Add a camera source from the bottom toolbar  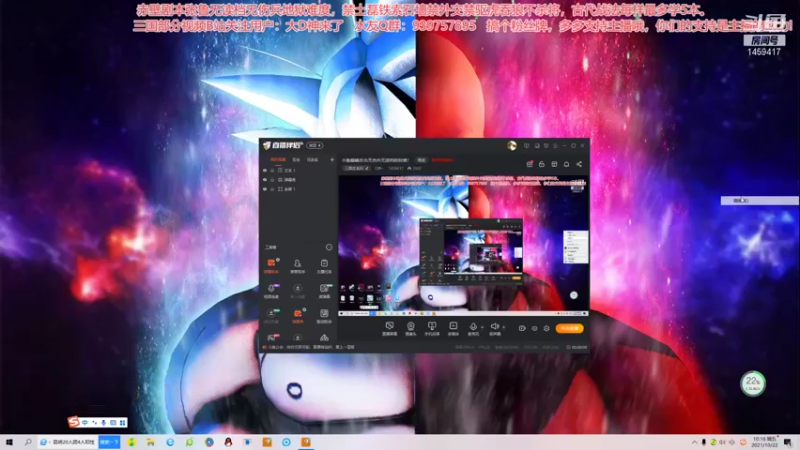[x=411, y=329]
